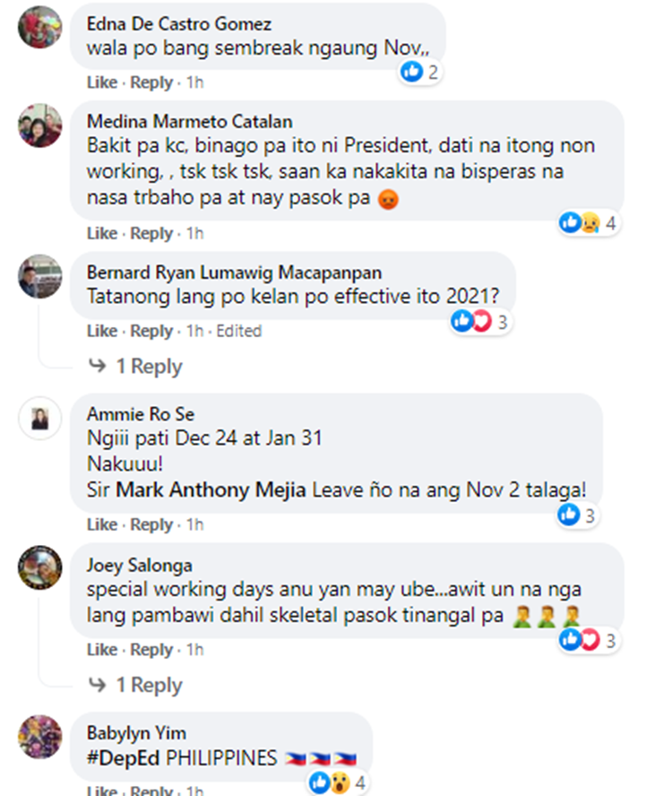View like and wow reactions on Babylyn's comment

click(x=338, y=783)
